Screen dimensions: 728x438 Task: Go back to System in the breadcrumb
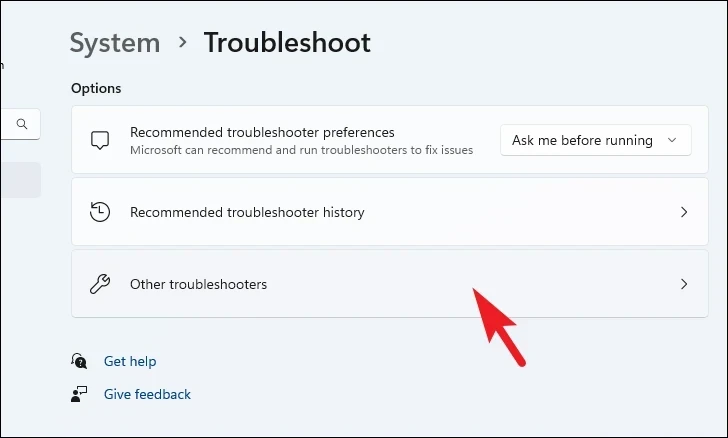(x=115, y=43)
